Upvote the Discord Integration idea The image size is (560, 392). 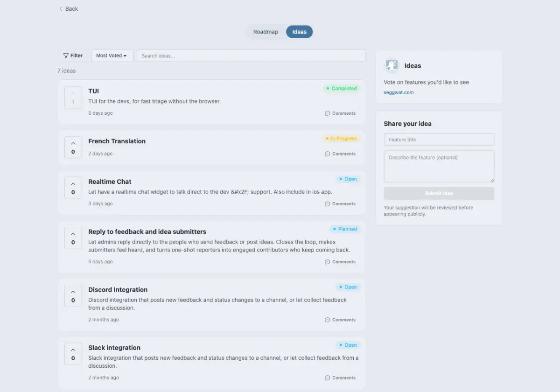coord(73,296)
